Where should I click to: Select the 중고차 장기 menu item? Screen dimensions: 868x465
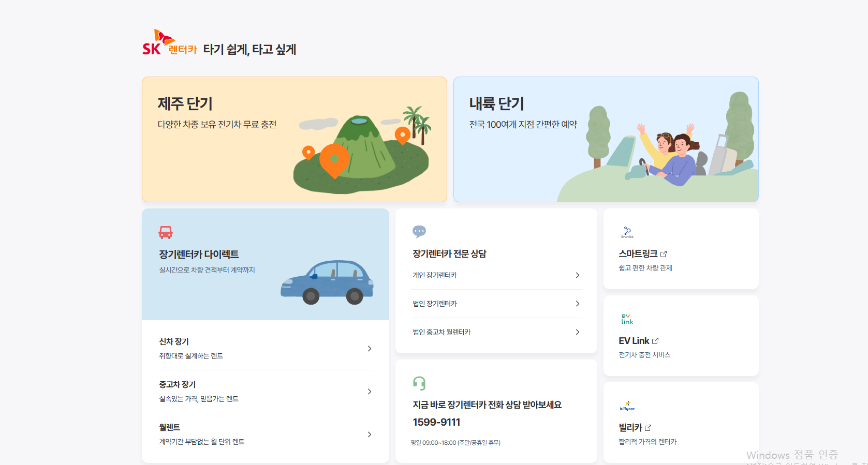coord(266,392)
